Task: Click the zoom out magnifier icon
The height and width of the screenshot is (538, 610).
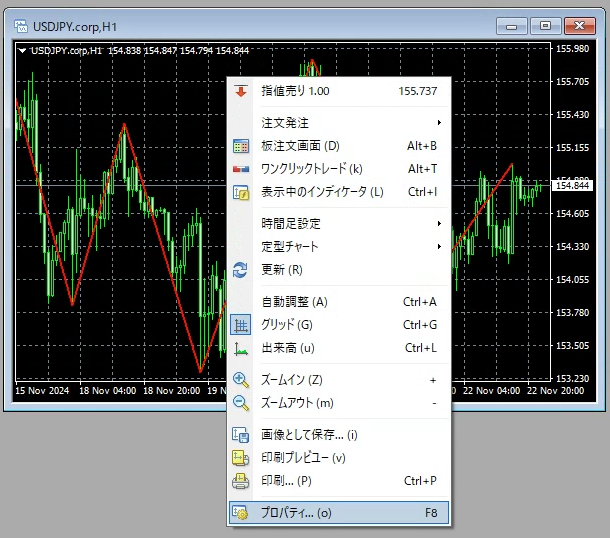Action: pyautogui.click(x=240, y=403)
